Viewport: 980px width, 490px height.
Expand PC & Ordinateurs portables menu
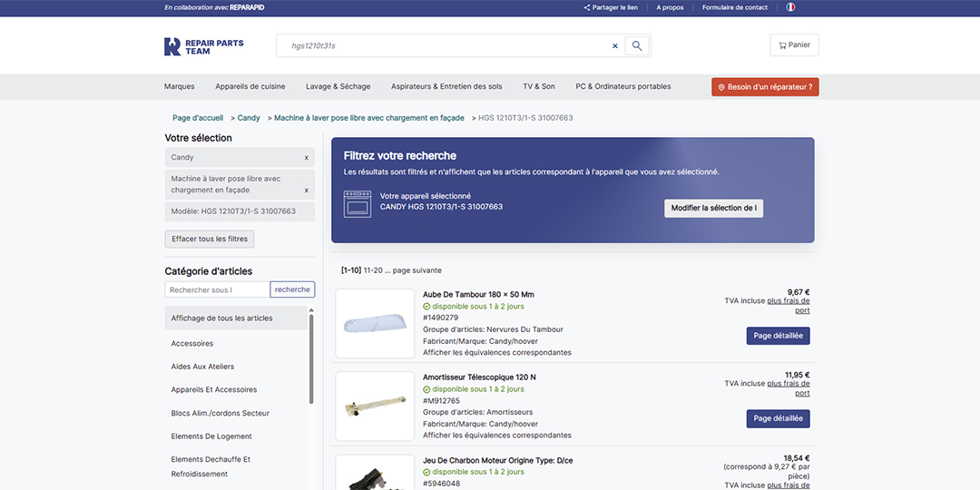(x=623, y=87)
